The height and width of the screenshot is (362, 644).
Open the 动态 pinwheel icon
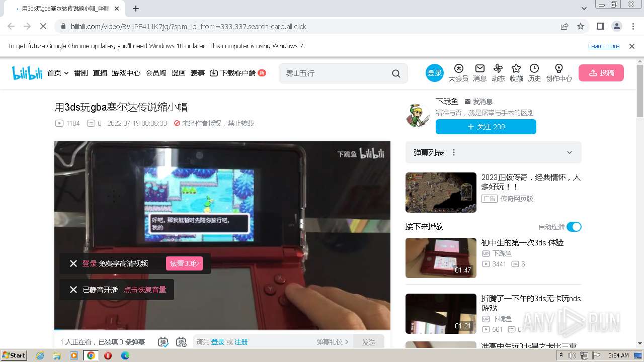point(498,73)
